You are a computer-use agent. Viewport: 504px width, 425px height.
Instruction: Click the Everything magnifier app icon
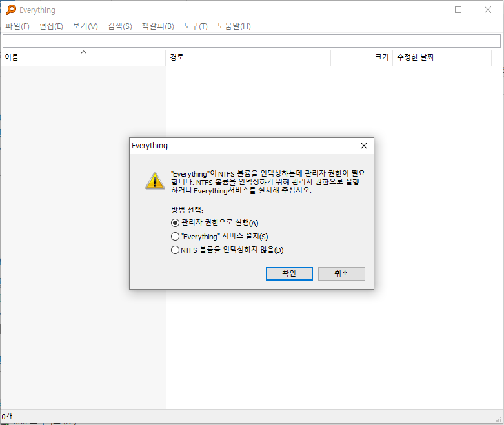pos(11,10)
